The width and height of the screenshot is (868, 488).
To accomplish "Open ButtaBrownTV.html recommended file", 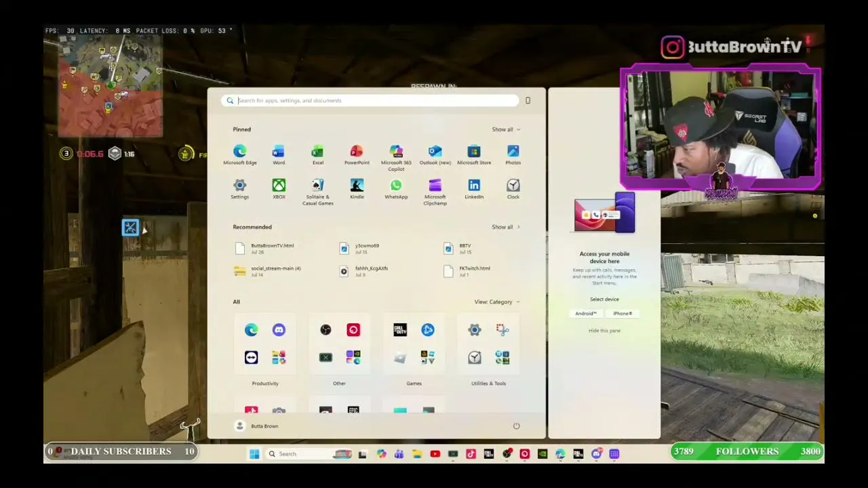I will click(265, 249).
